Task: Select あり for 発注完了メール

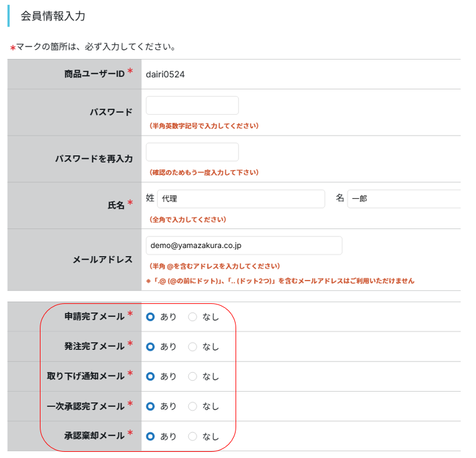Action: (150, 347)
